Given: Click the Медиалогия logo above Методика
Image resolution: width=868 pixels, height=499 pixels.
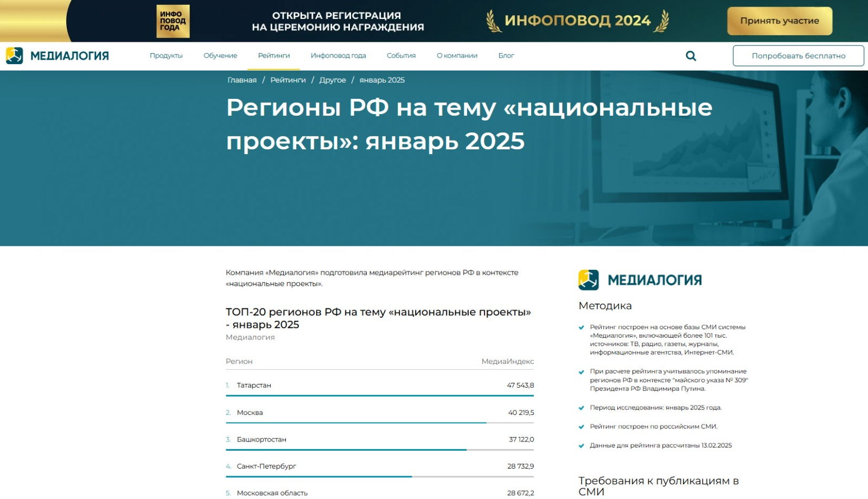Looking at the screenshot, I should 640,280.
